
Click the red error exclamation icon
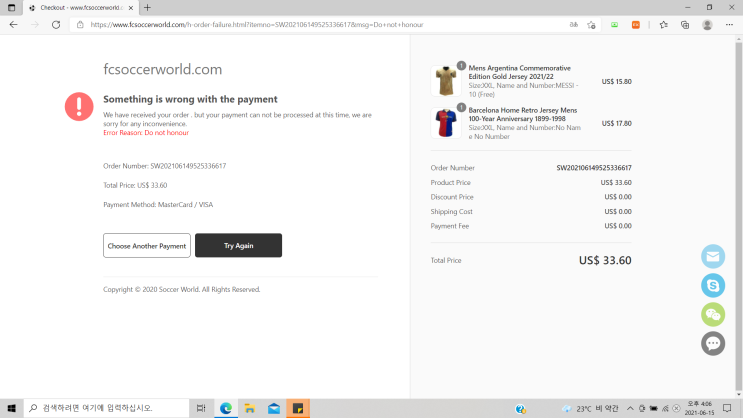[x=79, y=107]
